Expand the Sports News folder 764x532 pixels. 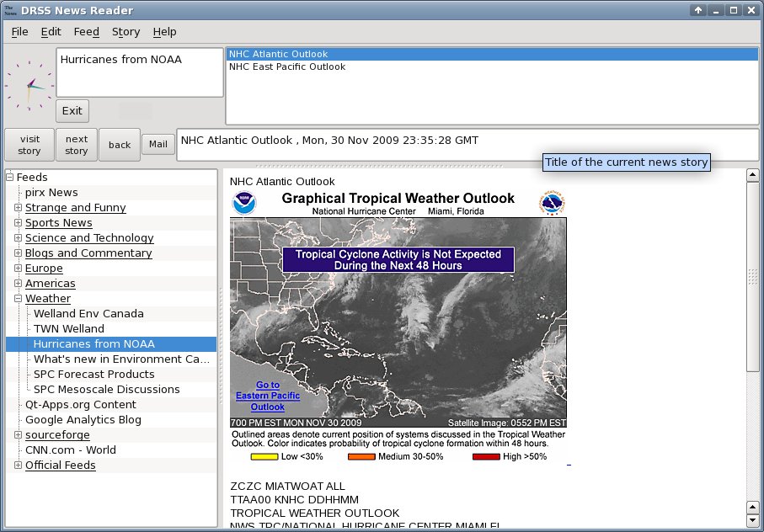(x=18, y=222)
